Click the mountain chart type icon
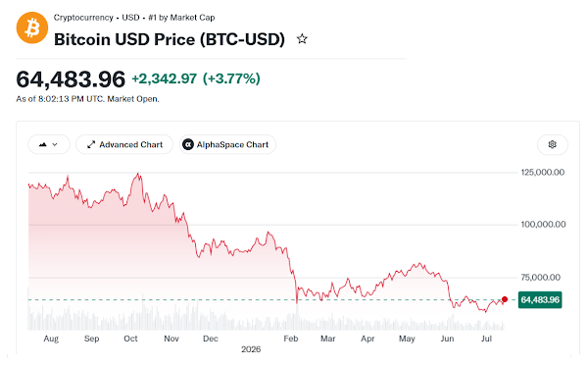The image size is (588, 367). (43, 144)
